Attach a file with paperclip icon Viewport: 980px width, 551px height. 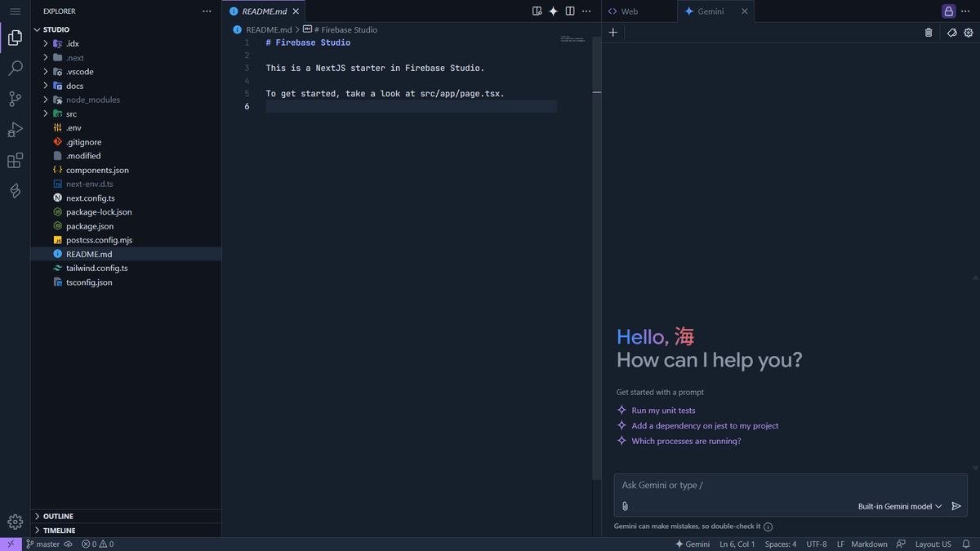tap(626, 506)
